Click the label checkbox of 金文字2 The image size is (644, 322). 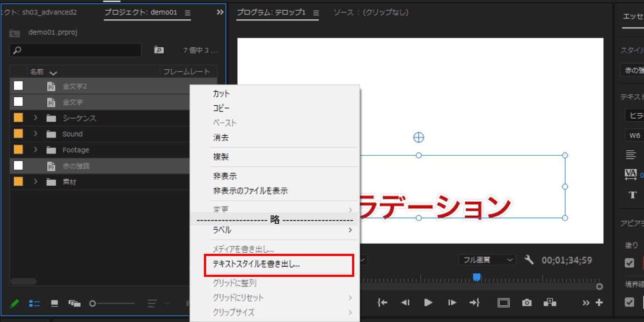coord(18,85)
